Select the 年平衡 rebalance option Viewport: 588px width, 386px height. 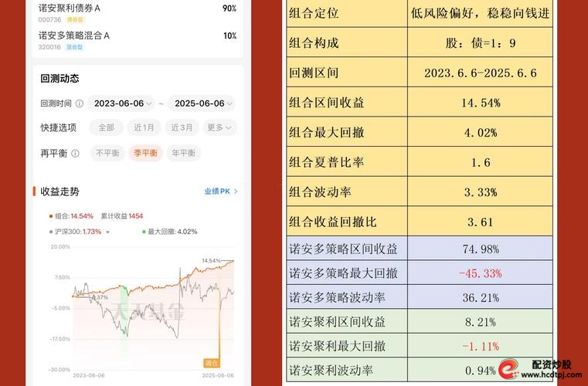(x=184, y=153)
